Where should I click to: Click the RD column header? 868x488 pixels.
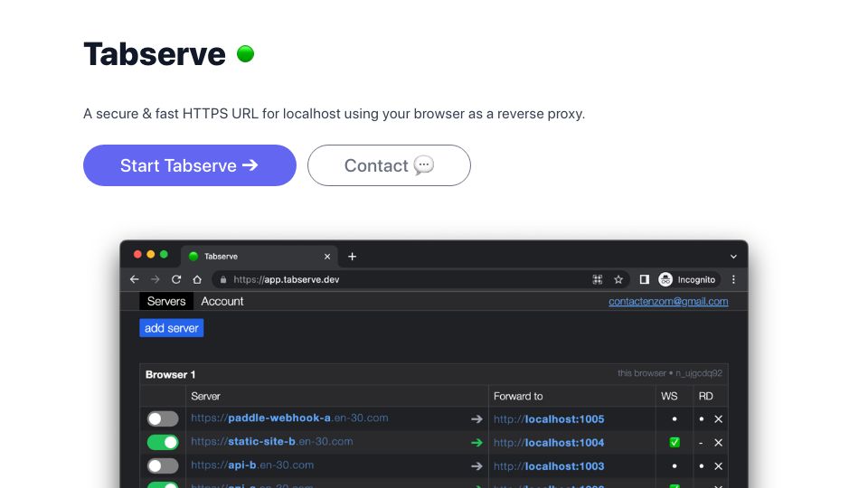click(x=706, y=396)
